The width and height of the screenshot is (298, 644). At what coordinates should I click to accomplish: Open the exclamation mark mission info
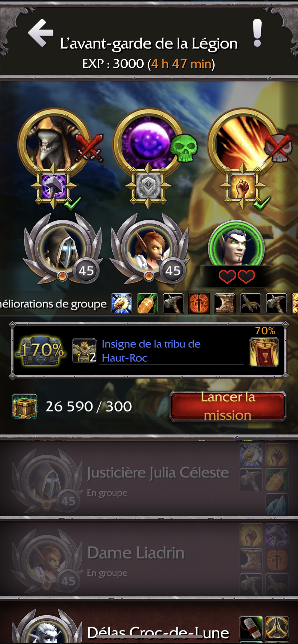257,33
